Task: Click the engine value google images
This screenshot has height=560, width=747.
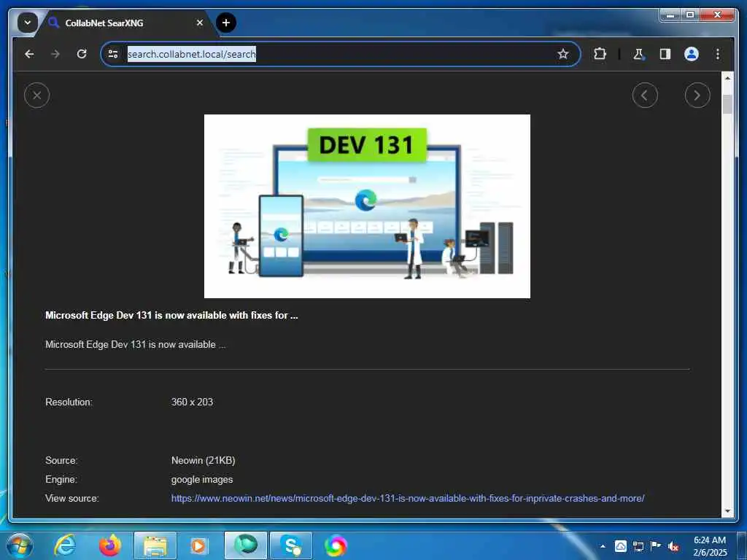Action: pyautogui.click(x=202, y=480)
